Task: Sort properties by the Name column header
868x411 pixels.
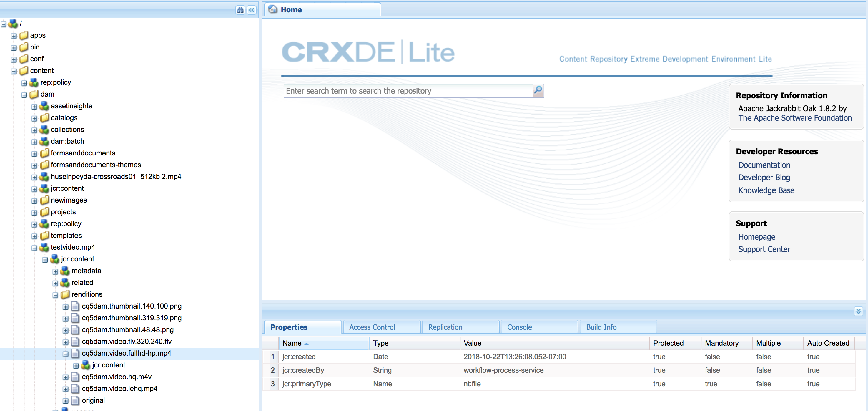Action: coord(292,343)
